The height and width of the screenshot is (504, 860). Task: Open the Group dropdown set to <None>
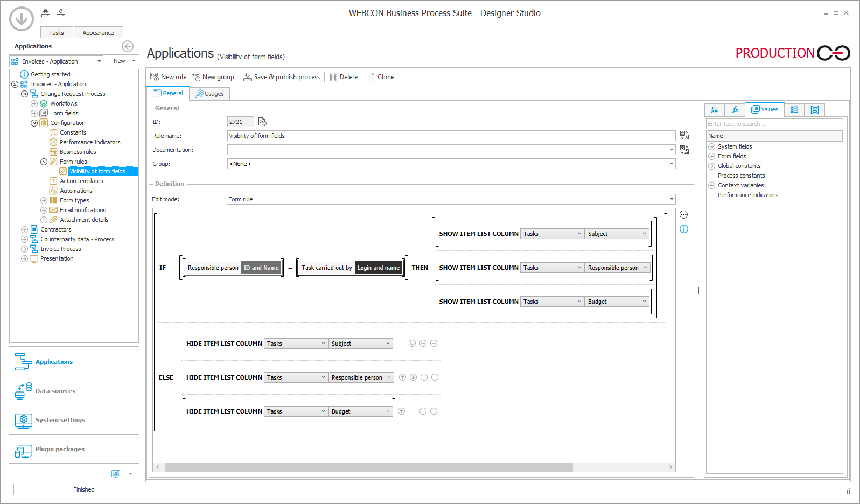pyautogui.click(x=451, y=164)
